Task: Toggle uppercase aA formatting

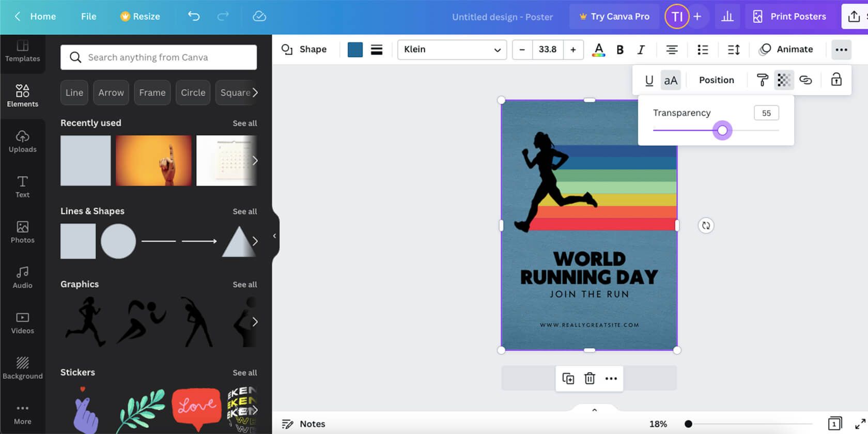Action: 671,81
